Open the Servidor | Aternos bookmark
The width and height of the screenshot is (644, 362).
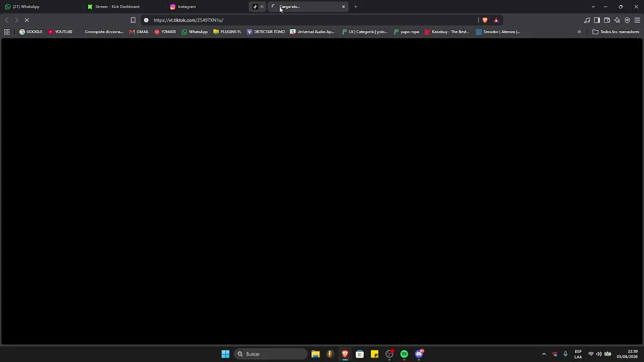click(x=498, y=32)
